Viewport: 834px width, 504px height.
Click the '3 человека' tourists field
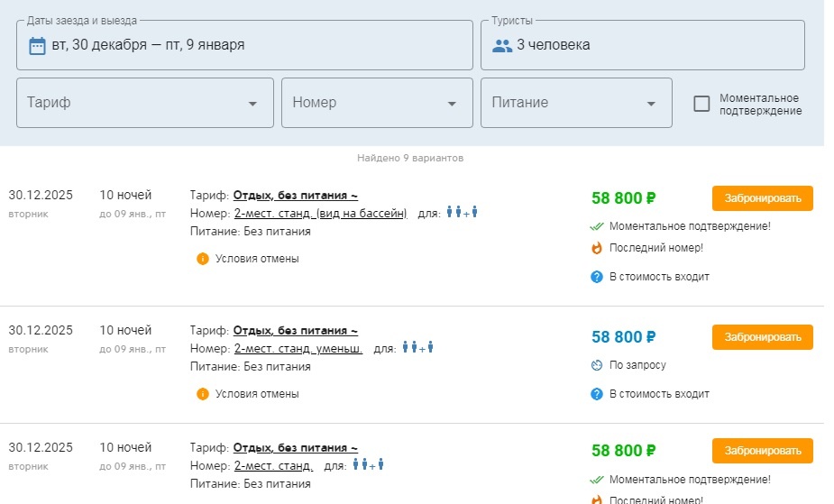coord(642,45)
